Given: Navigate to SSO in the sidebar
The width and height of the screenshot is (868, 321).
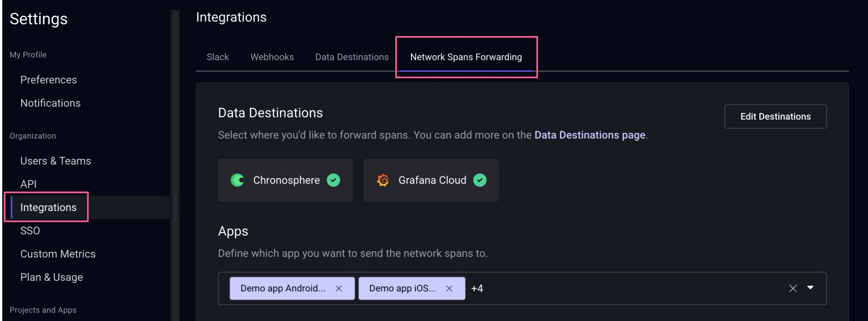Looking at the screenshot, I should [30, 231].
